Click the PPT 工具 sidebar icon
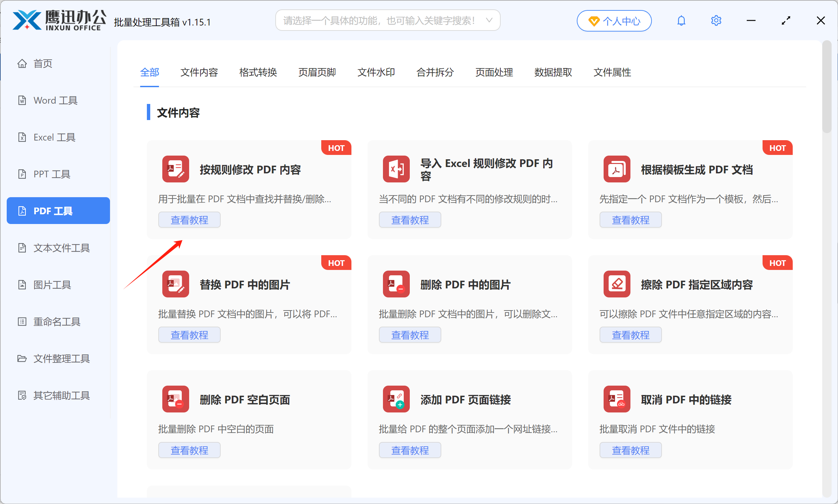Image resolution: width=838 pixels, height=504 pixels. pyautogui.click(x=22, y=174)
